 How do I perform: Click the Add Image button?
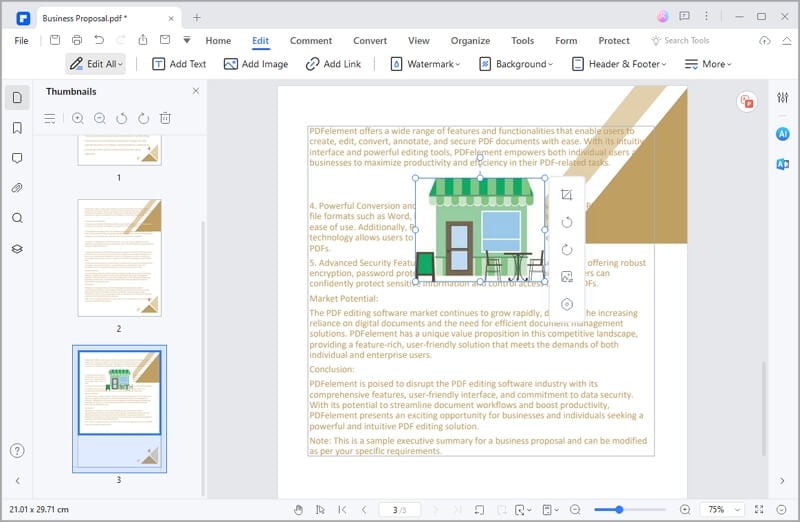click(256, 64)
